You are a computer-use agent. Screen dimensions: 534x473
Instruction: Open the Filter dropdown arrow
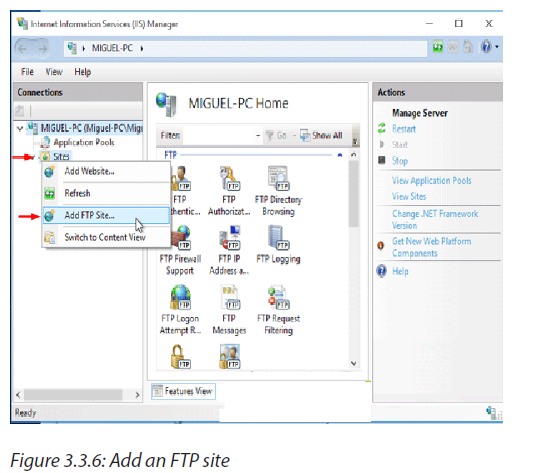coord(258,136)
